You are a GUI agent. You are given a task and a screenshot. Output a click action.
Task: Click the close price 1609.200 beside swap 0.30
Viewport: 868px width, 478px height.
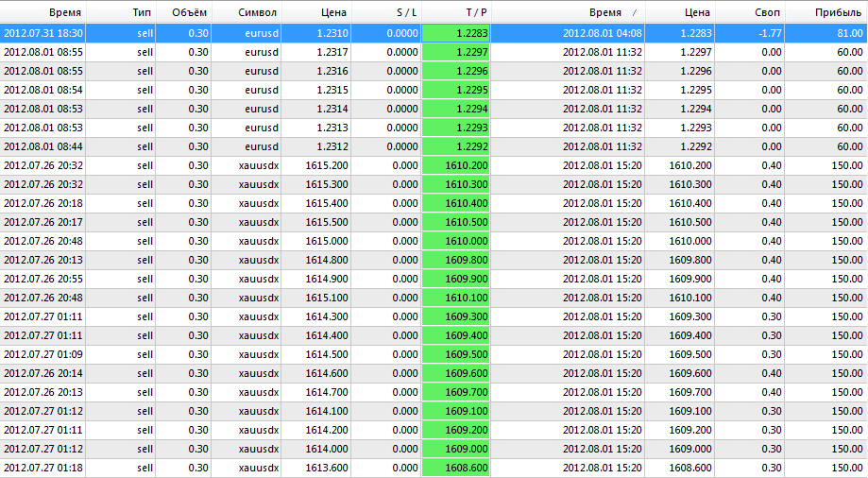[690, 430]
